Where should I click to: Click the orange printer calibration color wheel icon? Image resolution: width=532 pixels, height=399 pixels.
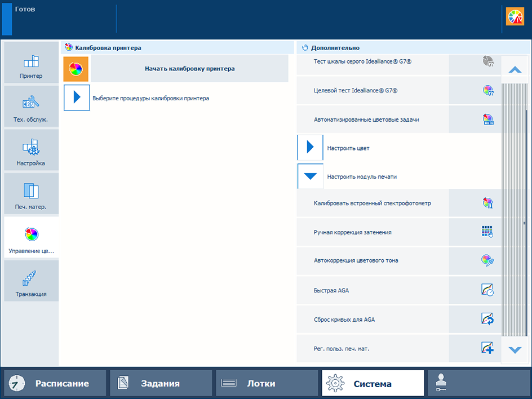[76, 69]
